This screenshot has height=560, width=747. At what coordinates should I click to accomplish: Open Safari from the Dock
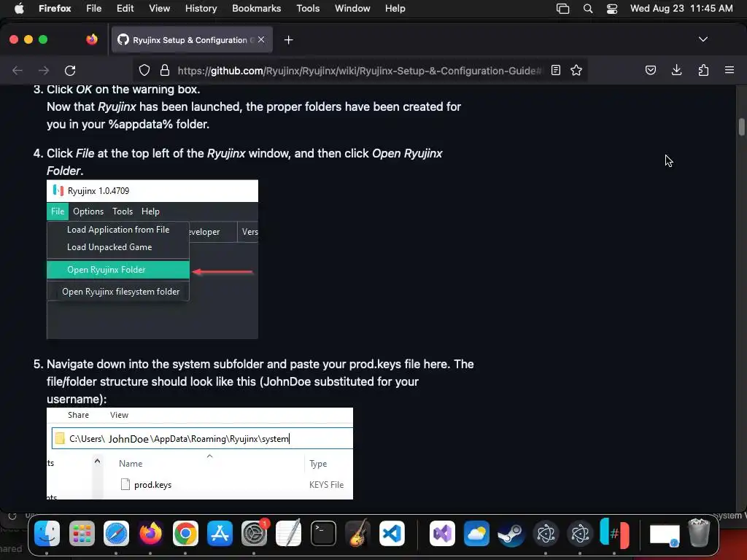tap(116, 533)
